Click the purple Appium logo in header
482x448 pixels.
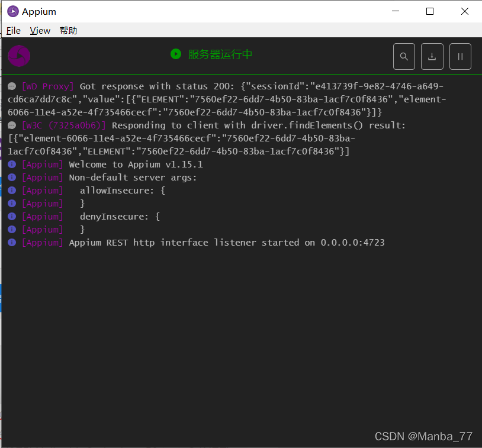point(19,56)
